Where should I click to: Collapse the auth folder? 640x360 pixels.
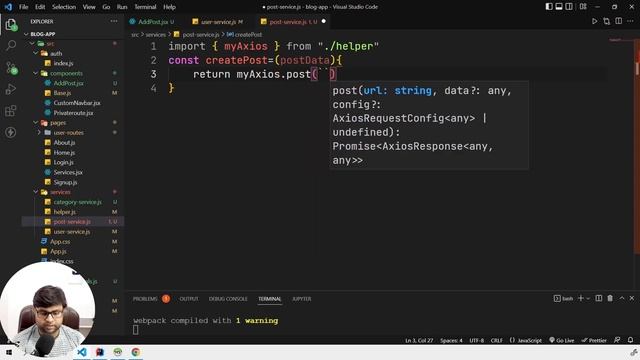coord(36,53)
